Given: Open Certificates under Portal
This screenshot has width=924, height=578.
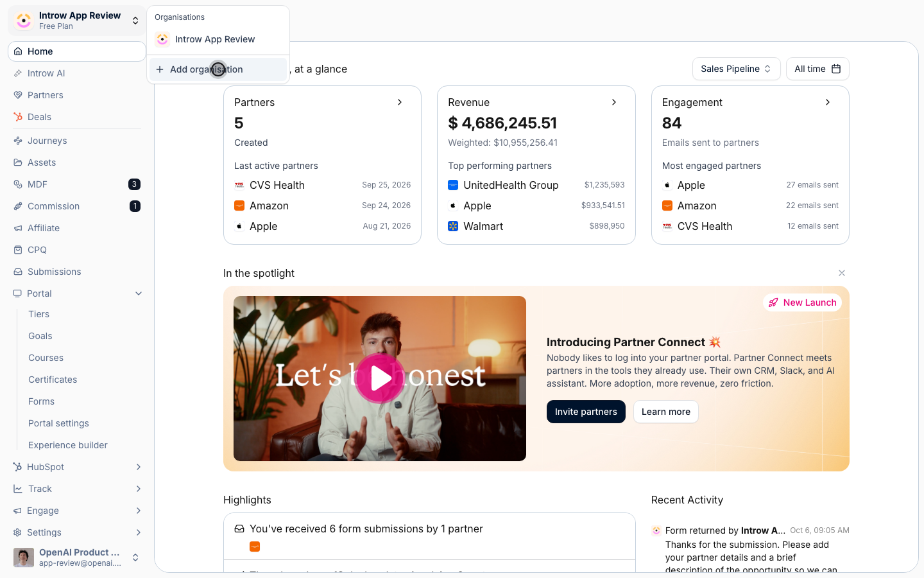Looking at the screenshot, I should [x=53, y=380].
